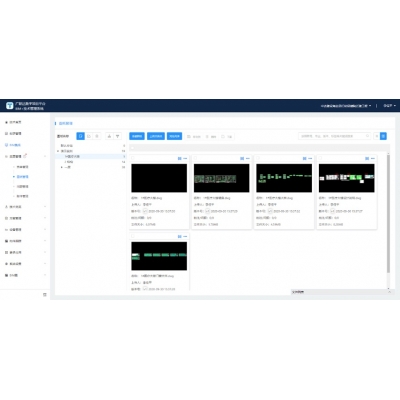Open the blue grid icon on the all-black drawing card
Image resolution: width=400 pixels, height=400 pixels.
tap(180, 158)
